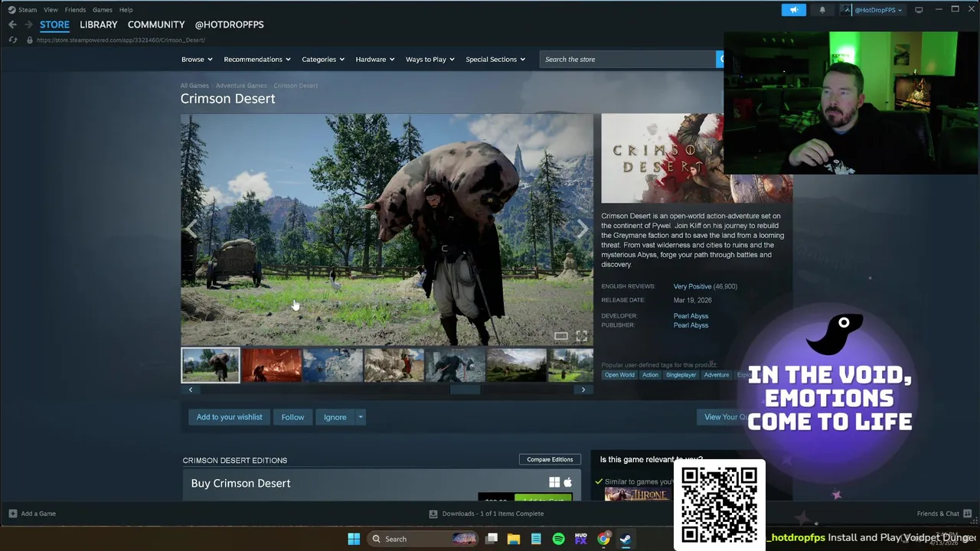980x551 pixels.
Task: Go to Adventure Games breadcrumb
Action: (241, 86)
